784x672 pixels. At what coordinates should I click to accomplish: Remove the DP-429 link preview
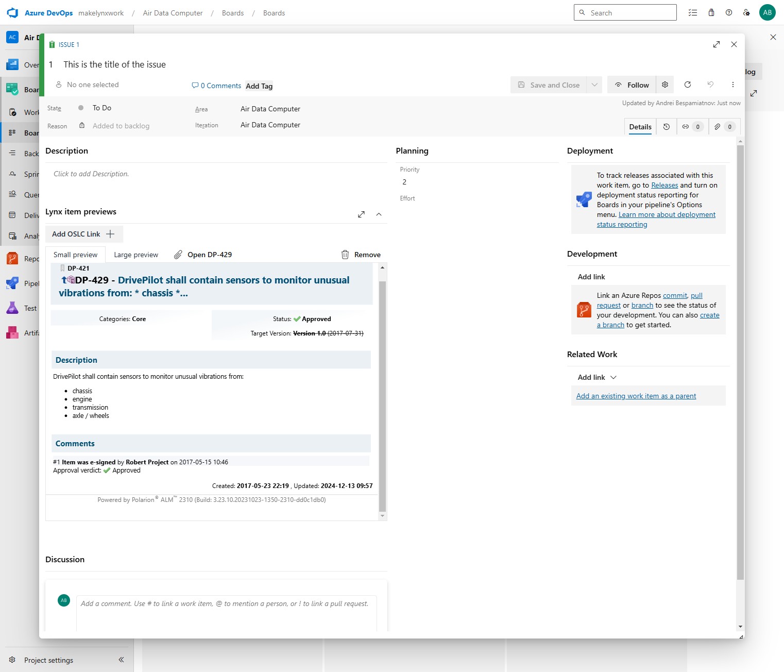361,255
